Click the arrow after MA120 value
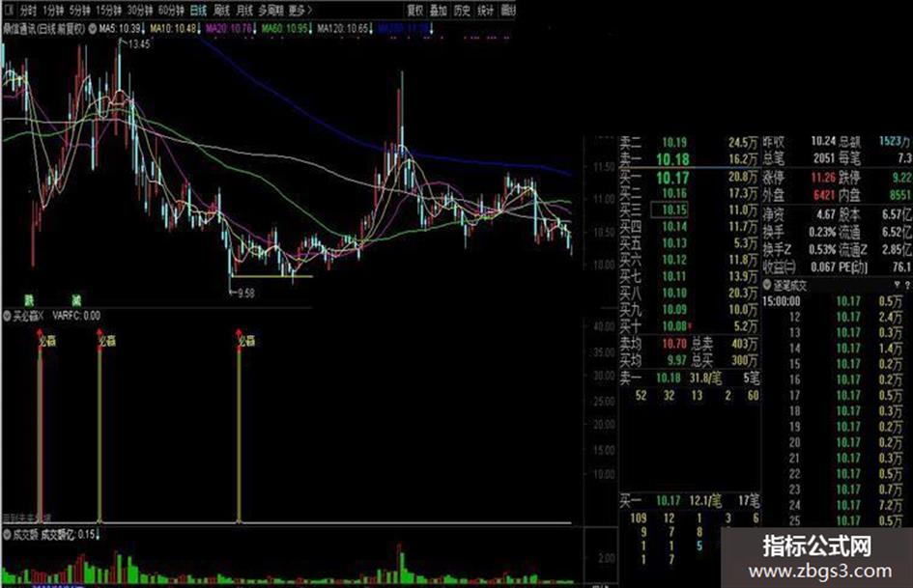Image resolution: width=913 pixels, height=588 pixels. [371, 28]
